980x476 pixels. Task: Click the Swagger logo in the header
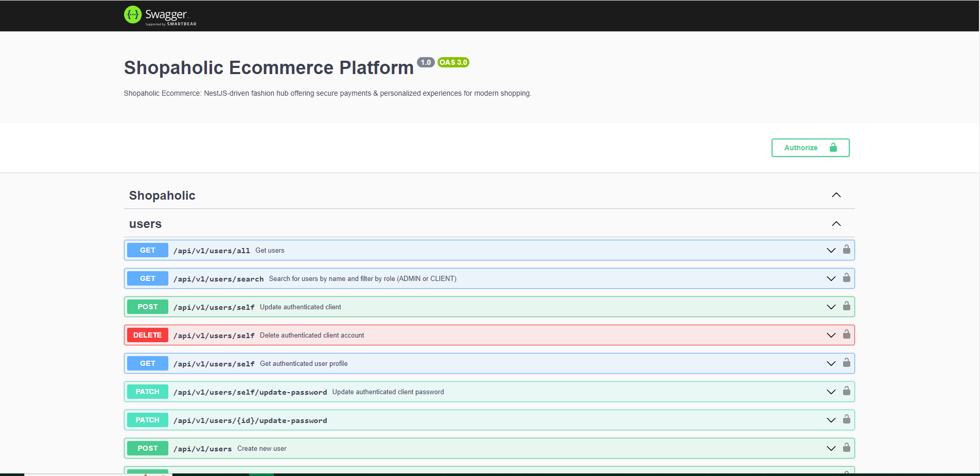tap(160, 15)
